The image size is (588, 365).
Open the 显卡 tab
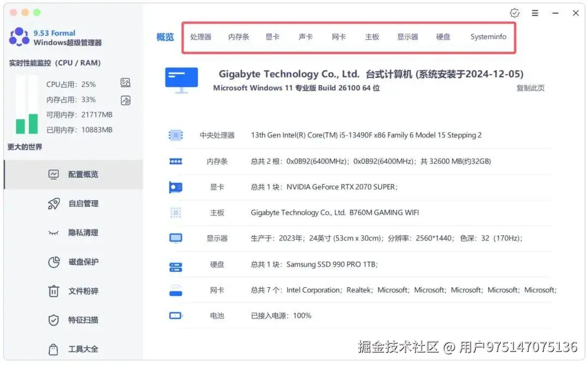click(x=272, y=37)
